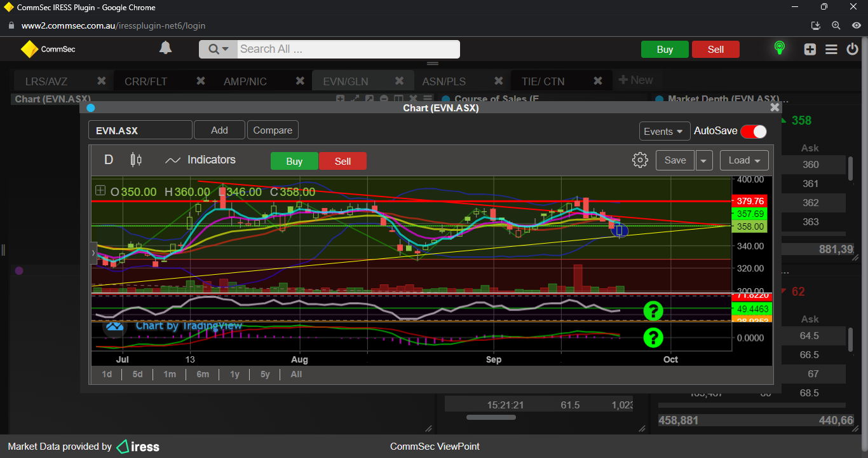
Task: Click the green lightbulb ideas icon
Action: coord(779,48)
